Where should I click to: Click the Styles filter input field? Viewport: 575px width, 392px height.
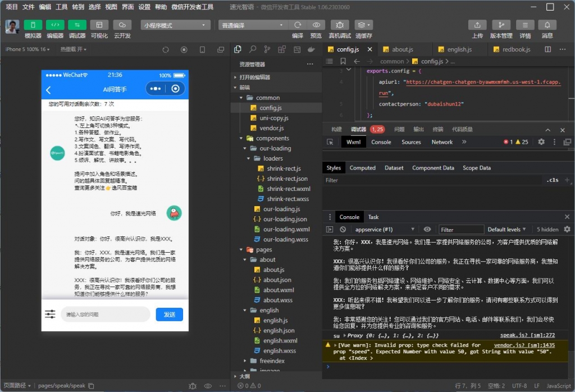tap(433, 180)
